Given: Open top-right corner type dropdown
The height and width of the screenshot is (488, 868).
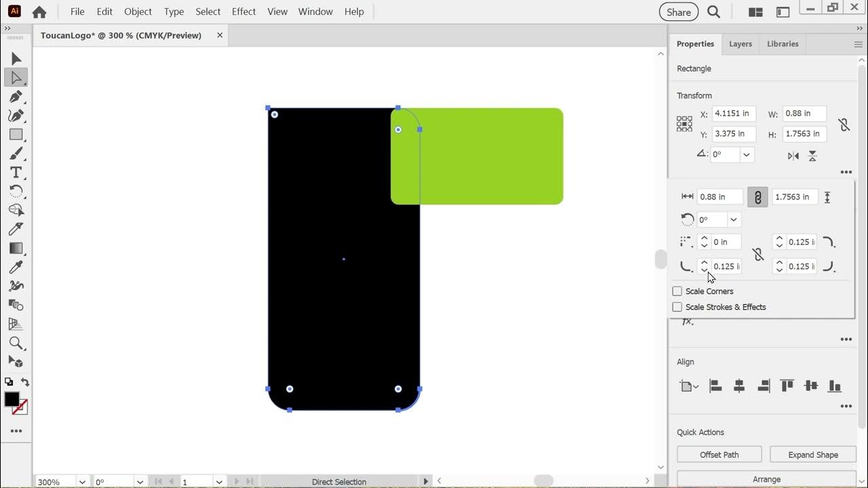Looking at the screenshot, I should 829,242.
